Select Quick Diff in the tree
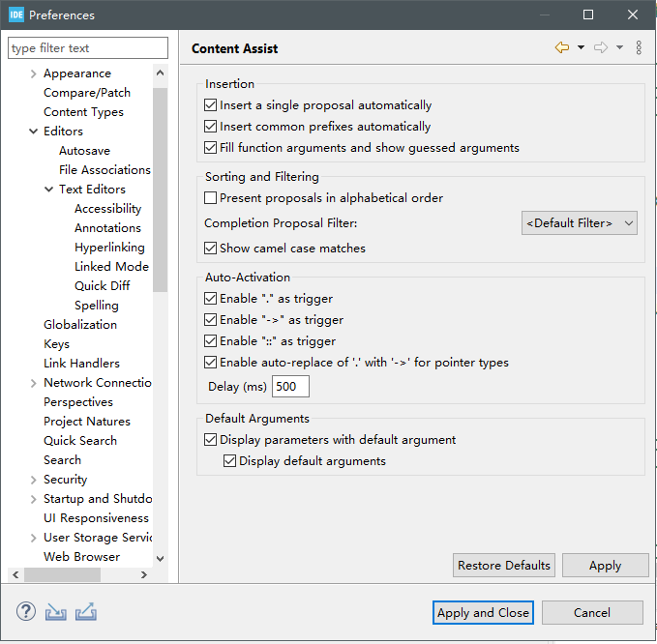 (103, 285)
